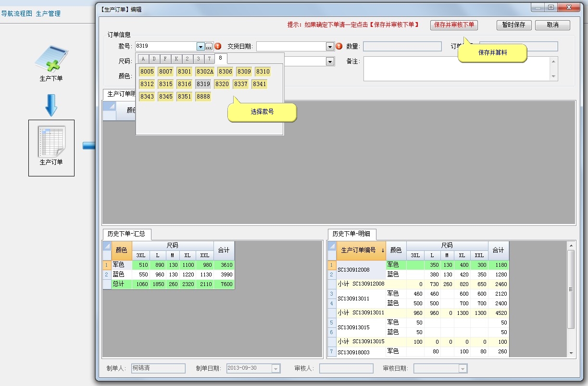The width and height of the screenshot is (588, 386).
Task: Click the 暂时保存 button
Action: (514, 25)
